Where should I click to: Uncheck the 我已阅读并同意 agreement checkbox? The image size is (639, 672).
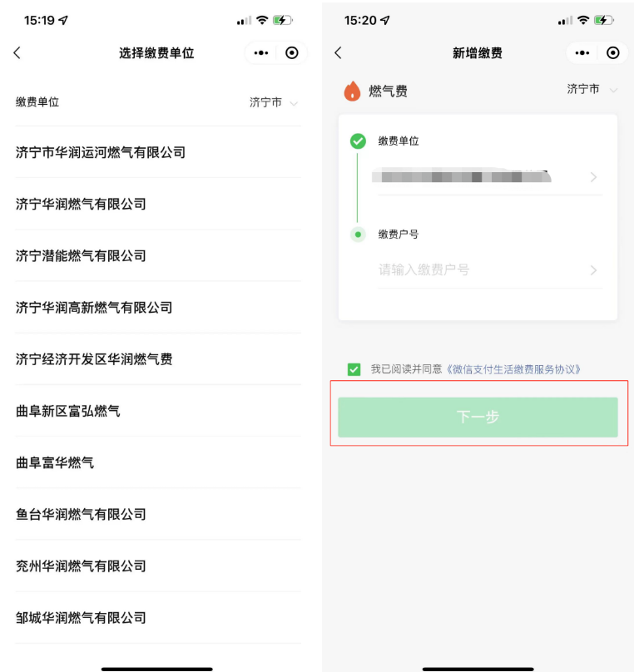(x=354, y=369)
